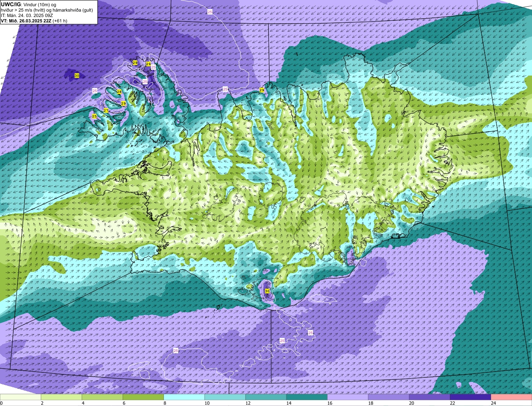Click the 12–14 m/s teal swatch
This screenshot has width=532, height=406.
click(x=266, y=397)
